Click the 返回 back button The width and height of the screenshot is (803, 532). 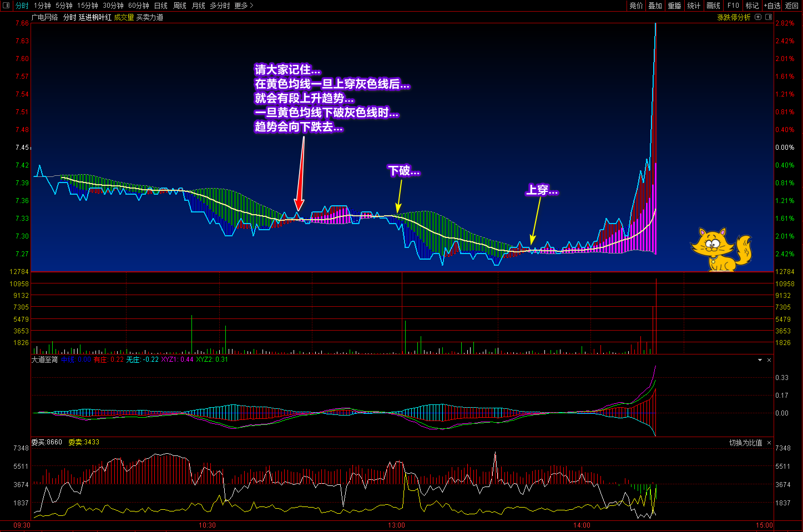pyautogui.click(x=792, y=6)
